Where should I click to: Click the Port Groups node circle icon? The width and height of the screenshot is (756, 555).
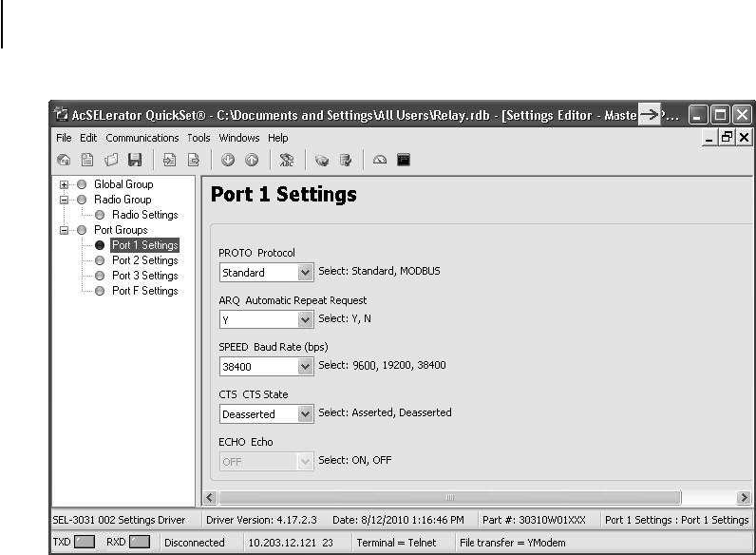tap(82, 230)
